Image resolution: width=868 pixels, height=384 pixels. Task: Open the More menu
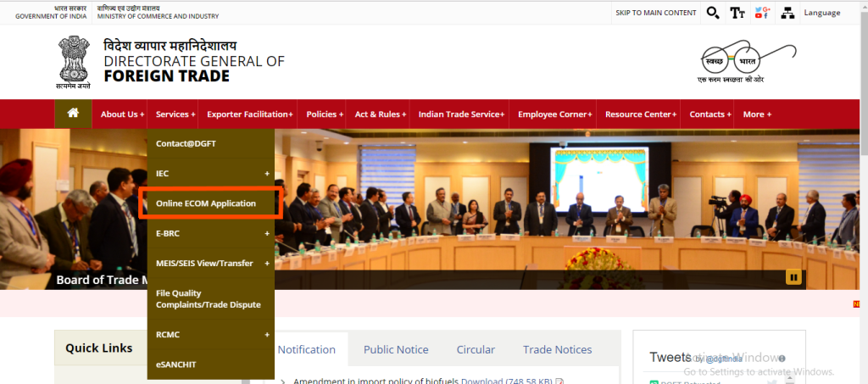(x=757, y=114)
